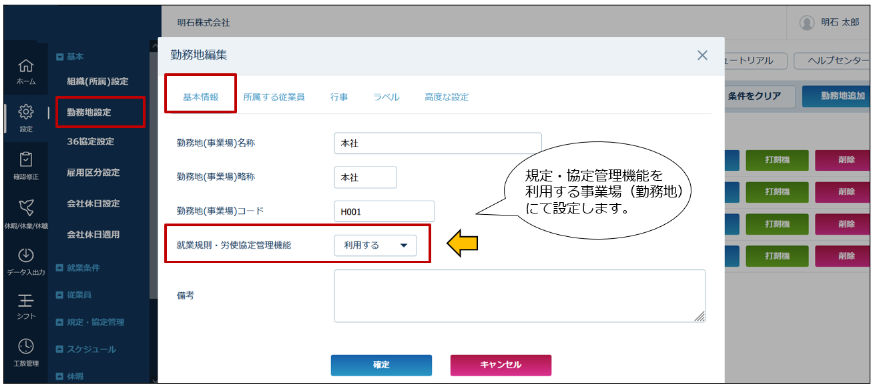This screenshot has width=878, height=389.
Task: Close the 勤務地編集 dialog with X
Action: point(702,55)
